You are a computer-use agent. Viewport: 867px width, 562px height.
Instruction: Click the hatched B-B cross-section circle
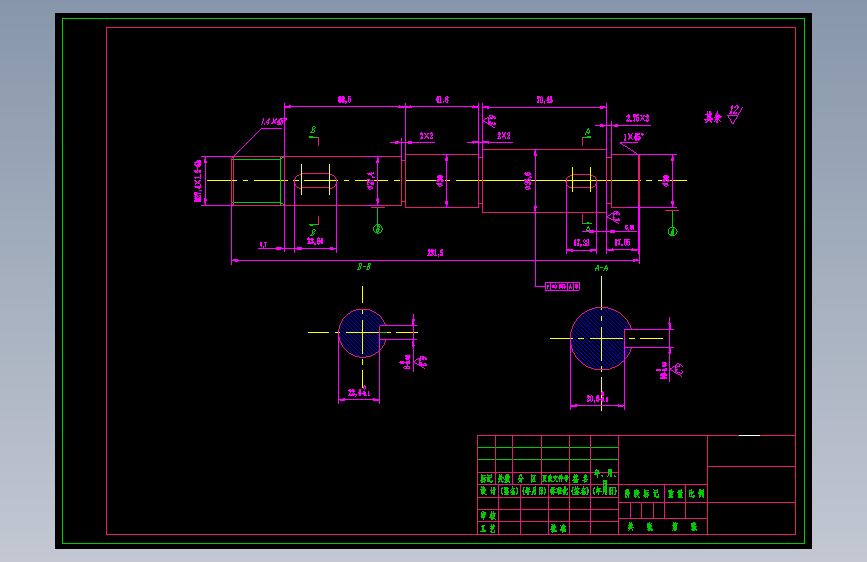pos(362,333)
